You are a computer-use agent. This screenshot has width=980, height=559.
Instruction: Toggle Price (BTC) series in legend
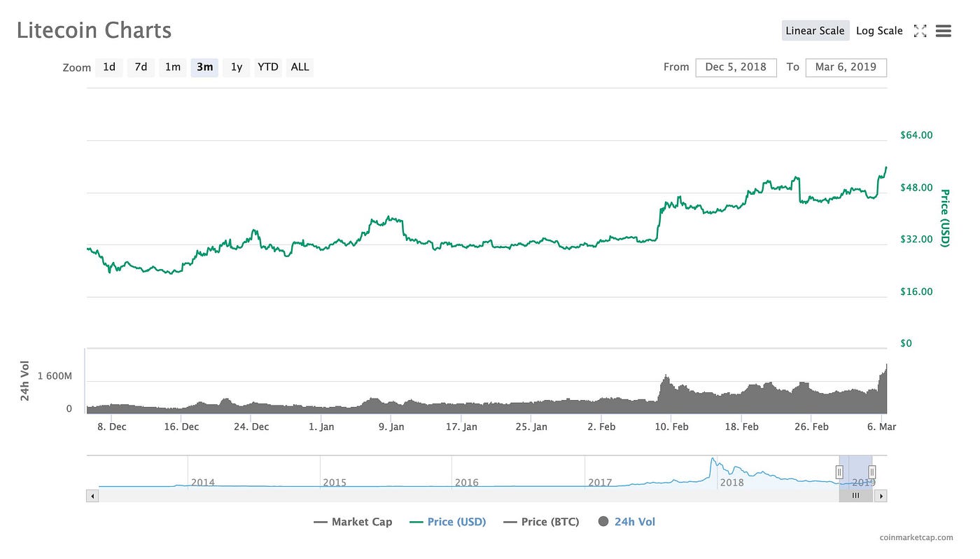pyautogui.click(x=541, y=522)
